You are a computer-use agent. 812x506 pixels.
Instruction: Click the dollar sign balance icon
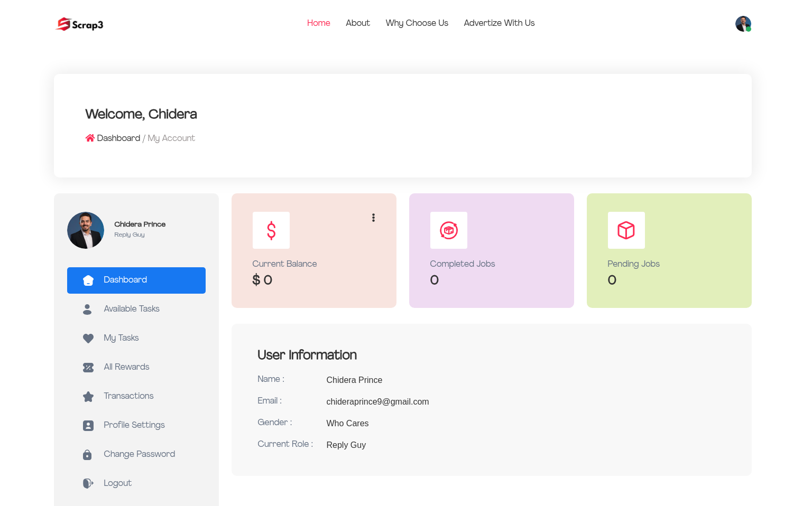271,230
